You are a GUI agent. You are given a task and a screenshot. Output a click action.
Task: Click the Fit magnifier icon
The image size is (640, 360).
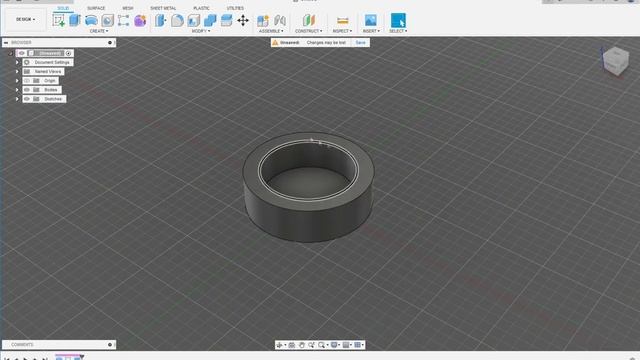coord(322,345)
